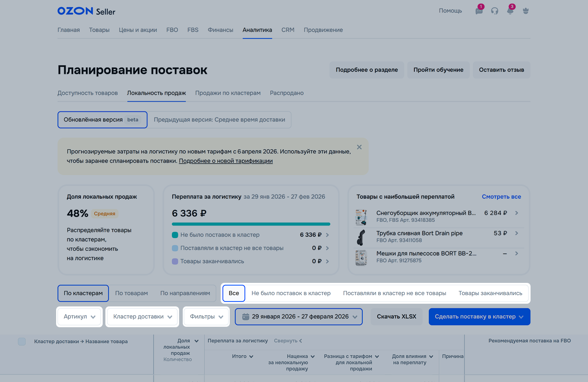Switch to 'Продажи по кластерам' tab
This screenshot has width=588, height=382.
(x=228, y=93)
